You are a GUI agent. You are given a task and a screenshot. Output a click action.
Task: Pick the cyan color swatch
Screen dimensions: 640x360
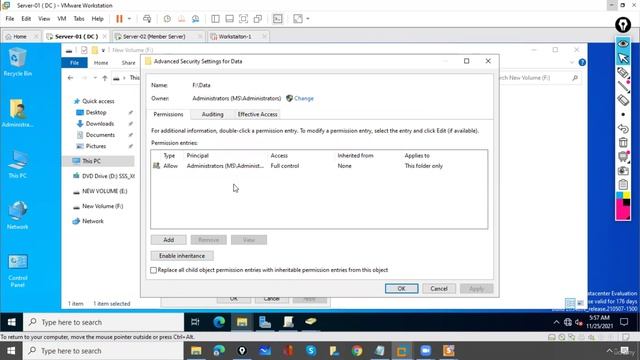619,196
